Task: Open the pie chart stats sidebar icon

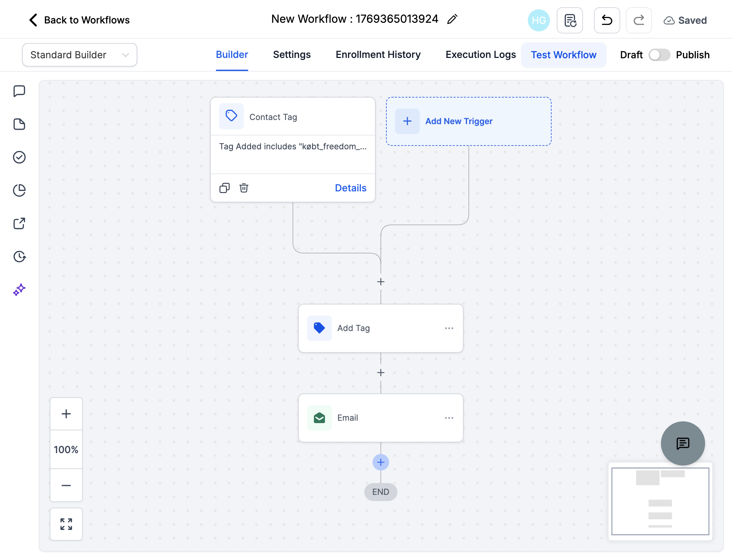Action: tap(19, 190)
